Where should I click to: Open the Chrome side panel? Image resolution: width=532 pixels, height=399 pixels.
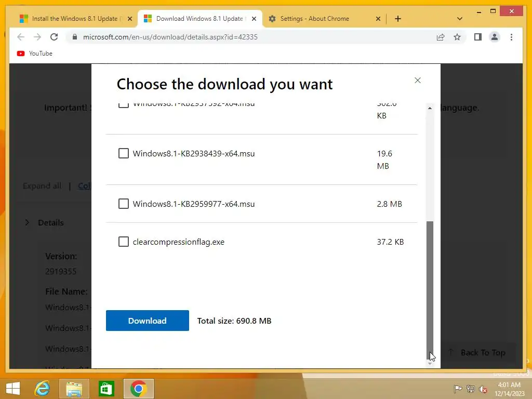point(478,37)
